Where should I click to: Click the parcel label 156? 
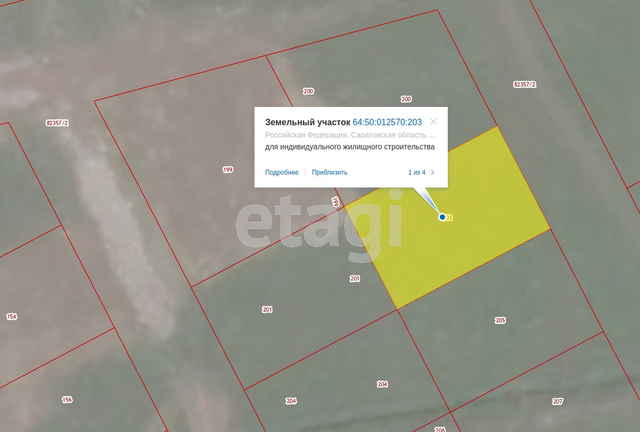pos(67,399)
